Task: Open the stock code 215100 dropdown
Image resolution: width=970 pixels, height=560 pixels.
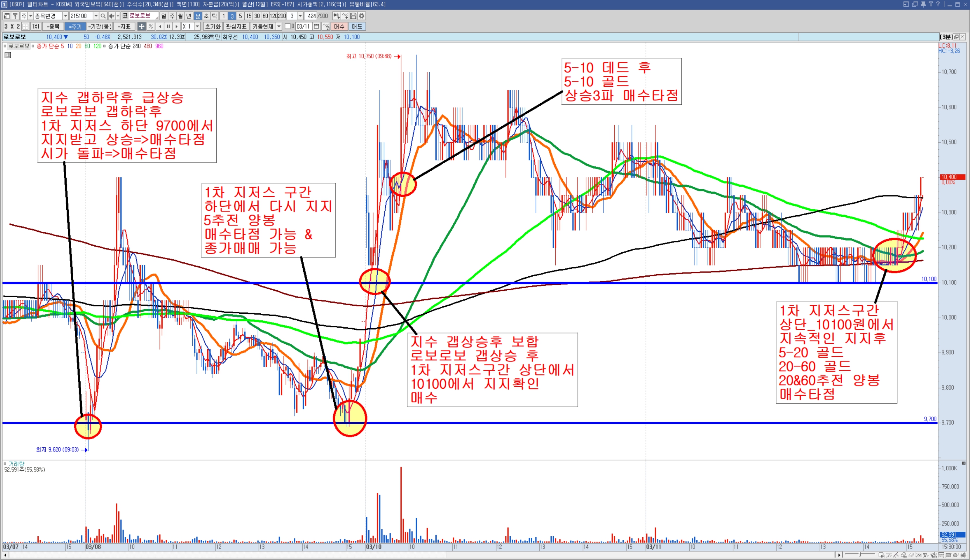Action: [96, 16]
